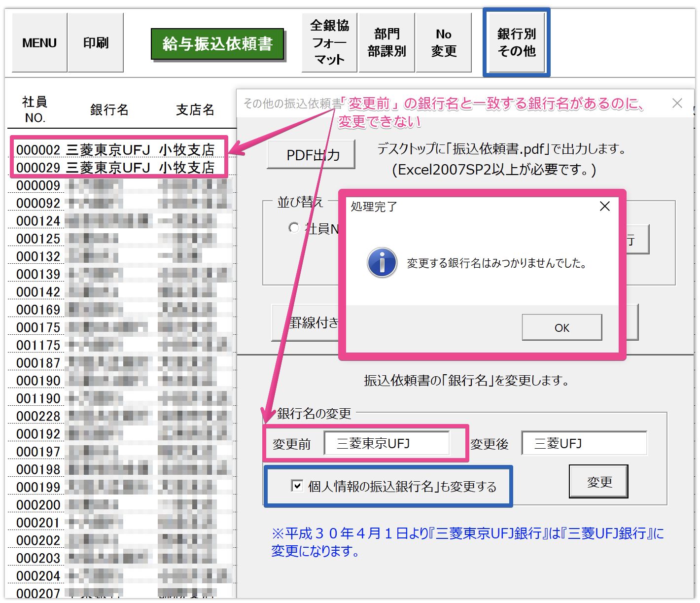Click the 支店名 column header
The width and height of the screenshot is (700, 603).
point(195,109)
